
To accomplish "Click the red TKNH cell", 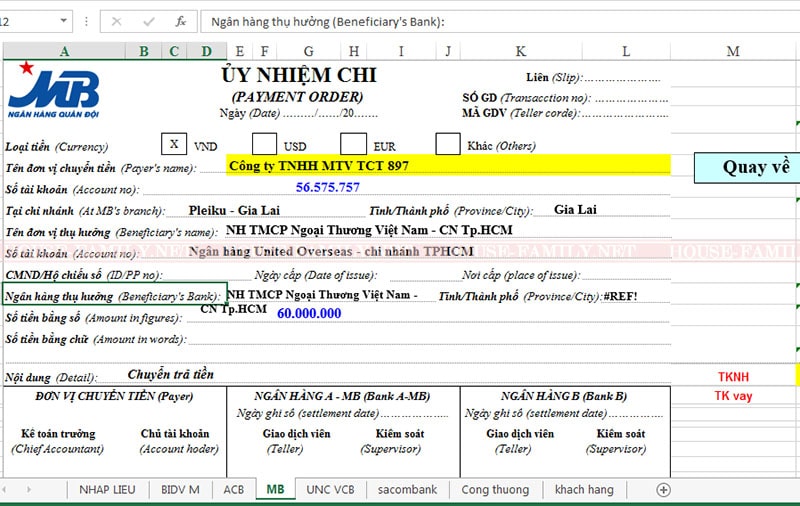I will (733, 377).
